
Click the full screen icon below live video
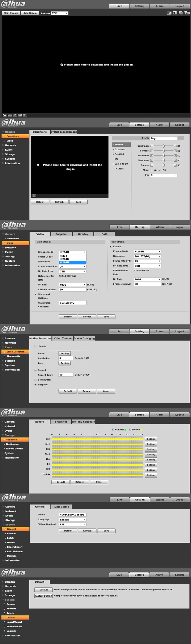click(15, 115)
